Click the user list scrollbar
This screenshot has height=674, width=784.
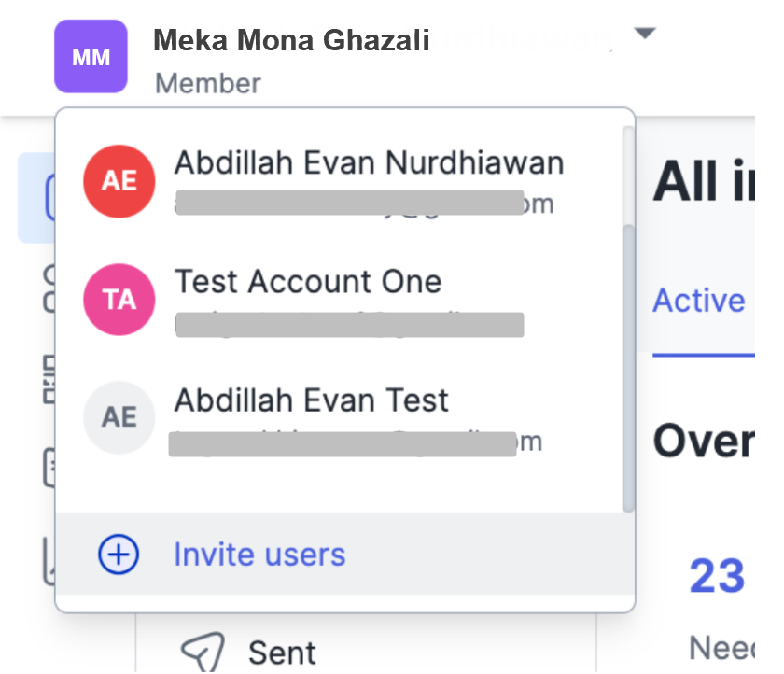click(x=628, y=364)
